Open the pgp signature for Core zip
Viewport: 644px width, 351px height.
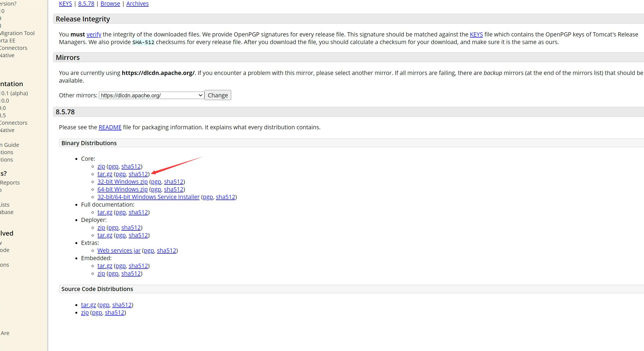tap(113, 166)
